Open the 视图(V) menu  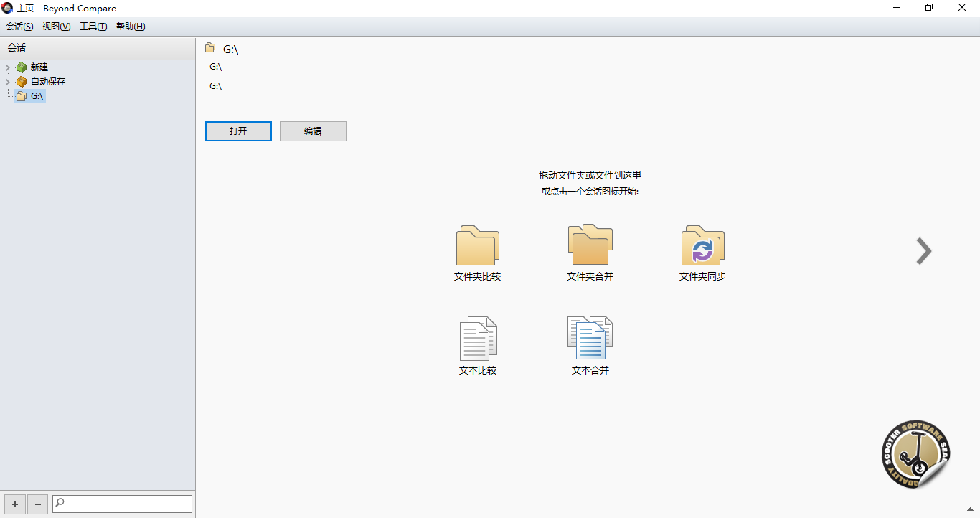pos(56,27)
